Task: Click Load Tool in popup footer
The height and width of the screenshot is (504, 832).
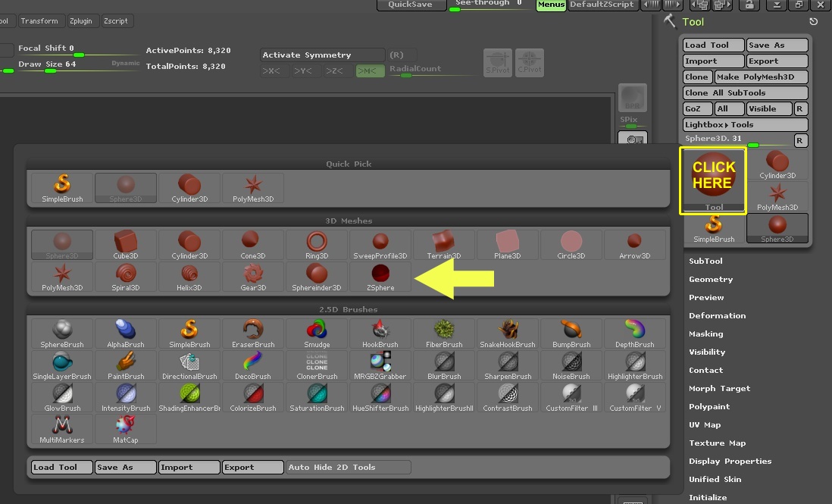Action: pos(62,467)
